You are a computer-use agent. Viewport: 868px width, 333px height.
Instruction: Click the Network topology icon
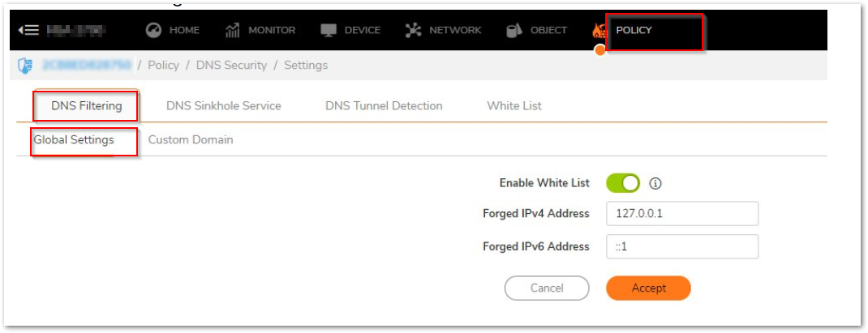[x=413, y=30]
